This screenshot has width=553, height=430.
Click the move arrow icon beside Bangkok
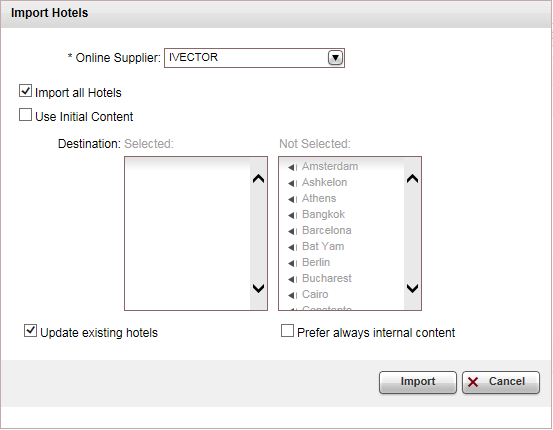coord(292,215)
